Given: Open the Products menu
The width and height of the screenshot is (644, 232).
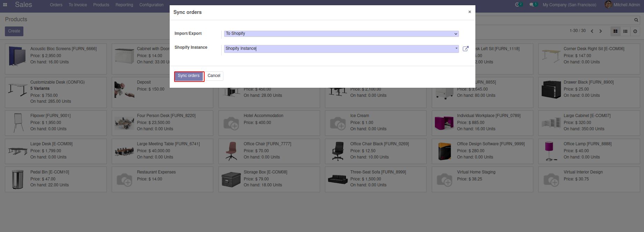Looking at the screenshot, I should (101, 5).
